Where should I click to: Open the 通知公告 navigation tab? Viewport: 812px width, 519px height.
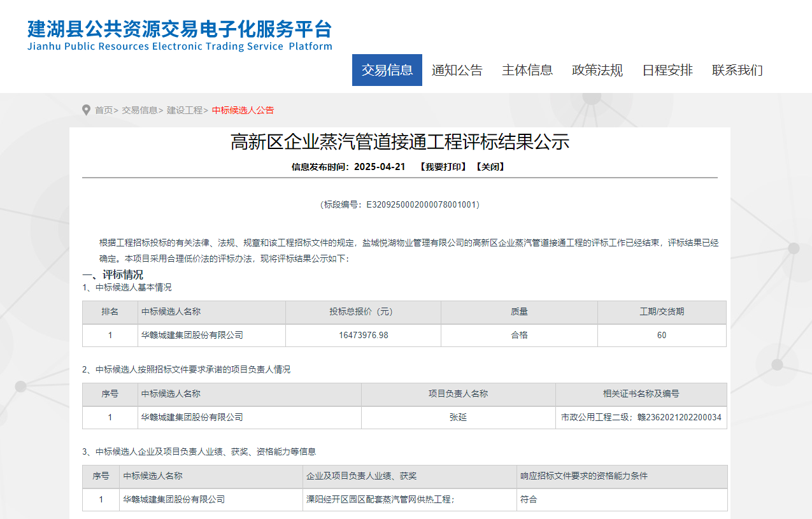click(457, 70)
